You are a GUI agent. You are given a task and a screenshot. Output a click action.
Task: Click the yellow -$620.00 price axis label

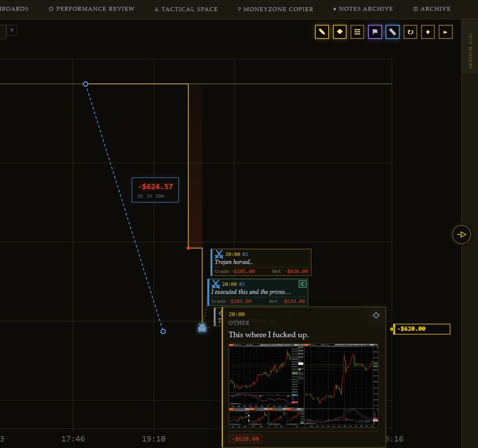(x=422, y=329)
